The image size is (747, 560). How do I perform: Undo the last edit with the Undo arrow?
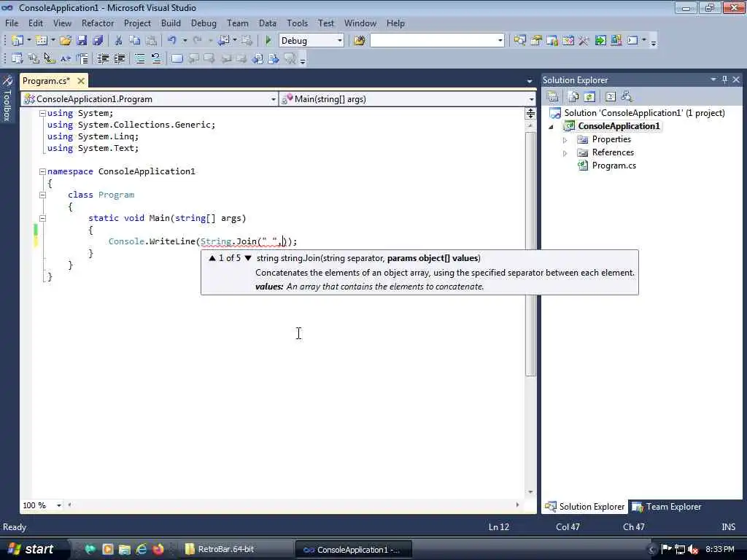click(x=172, y=41)
